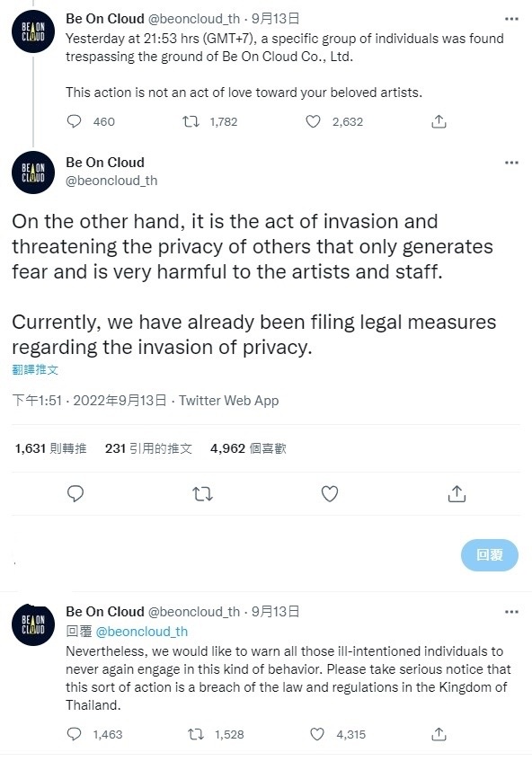Like the bottom reply with 4,315 likes
532x761 pixels.
coord(317,734)
